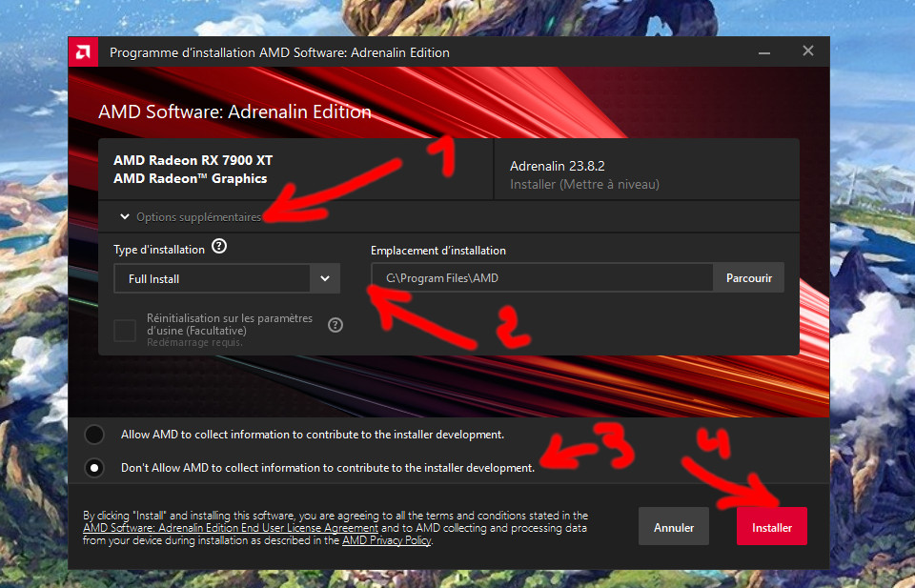Image resolution: width=915 pixels, height=588 pixels.
Task: Open help icon next to Type d'installation
Action: pos(219,246)
